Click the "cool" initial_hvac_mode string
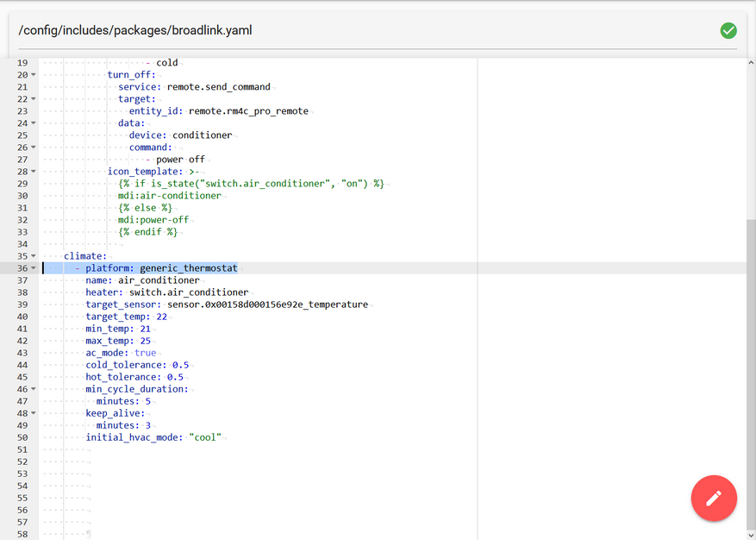Image resolution: width=756 pixels, height=540 pixels. pos(205,437)
